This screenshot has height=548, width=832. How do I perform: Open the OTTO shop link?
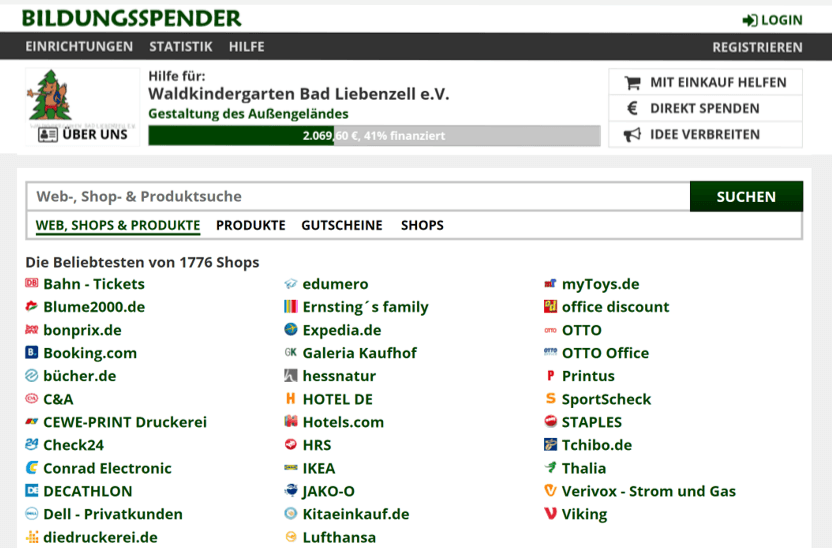click(582, 330)
